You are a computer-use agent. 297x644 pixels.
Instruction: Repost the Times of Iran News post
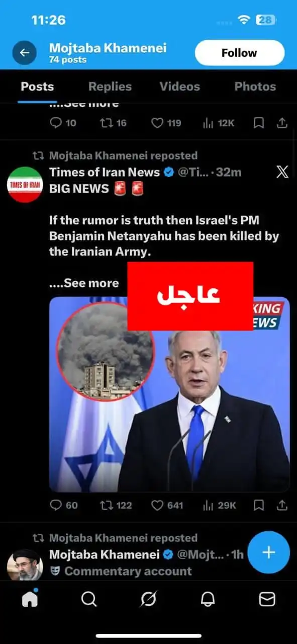click(x=116, y=505)
